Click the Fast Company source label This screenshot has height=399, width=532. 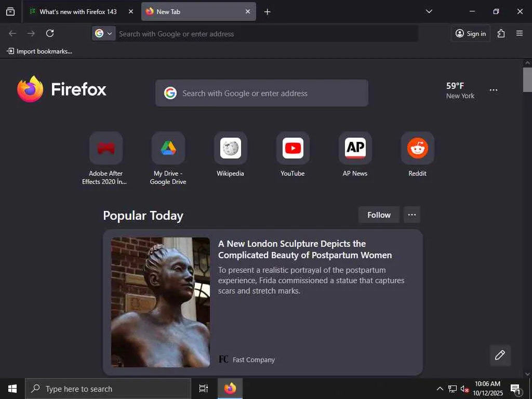pyautogui.click(x=254, y=360)
